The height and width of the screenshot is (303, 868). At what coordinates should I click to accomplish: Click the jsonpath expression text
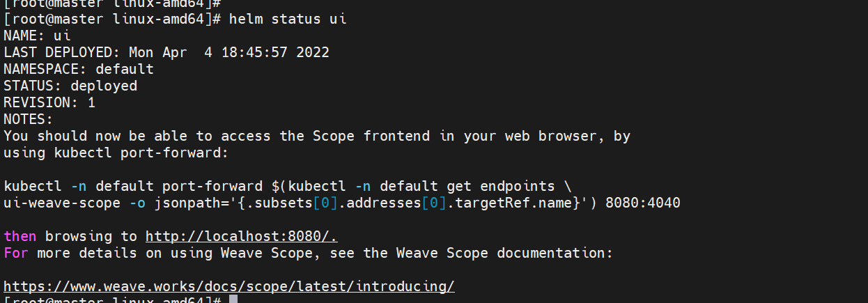[x=380, y=203]
